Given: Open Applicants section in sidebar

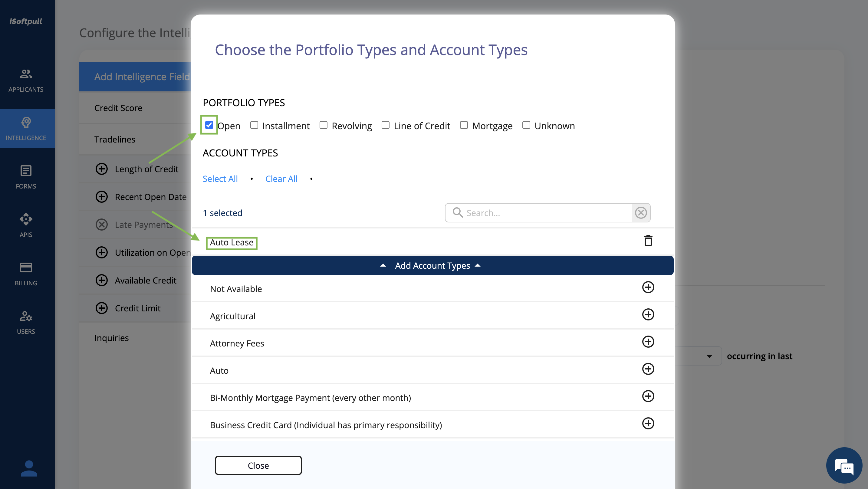Looking at the screenshot, I should 26,80.
